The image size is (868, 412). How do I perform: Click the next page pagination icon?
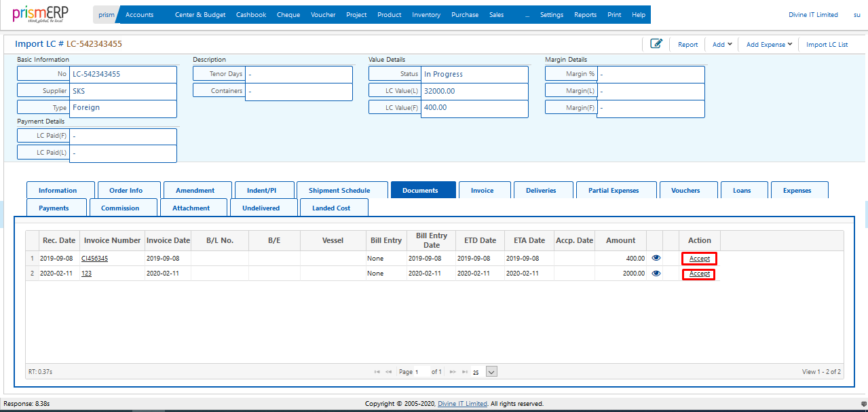tap(454, 371)
